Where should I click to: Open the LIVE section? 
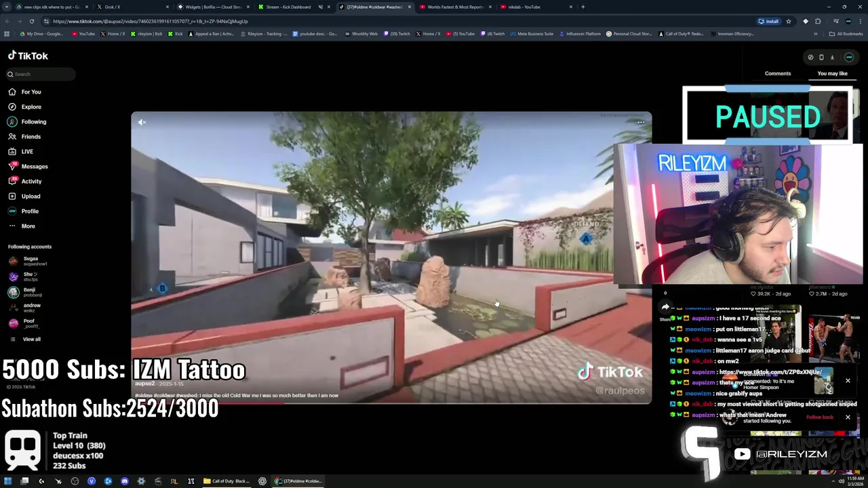click(x=27, y=151)
